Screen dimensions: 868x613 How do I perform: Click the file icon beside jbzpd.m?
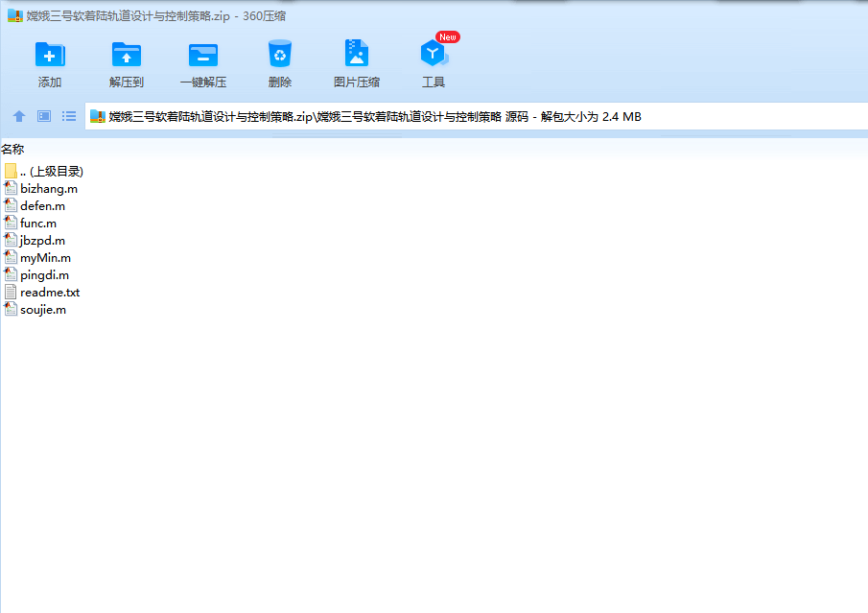(11, 240)
